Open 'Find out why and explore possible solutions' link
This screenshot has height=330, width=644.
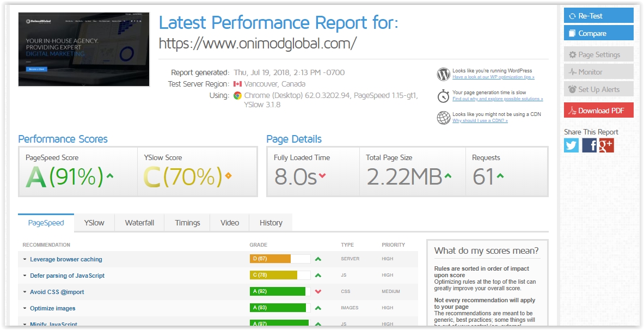(498, 99)
